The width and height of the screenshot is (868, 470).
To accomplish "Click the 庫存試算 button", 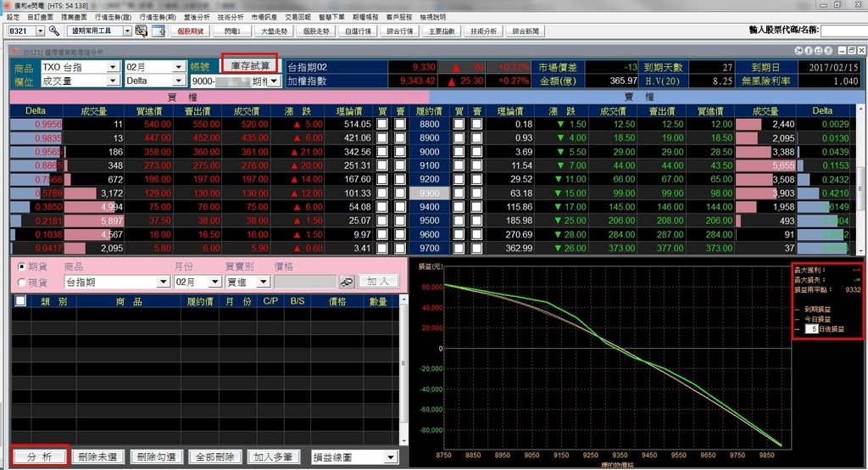I will [x=250, y=65].
